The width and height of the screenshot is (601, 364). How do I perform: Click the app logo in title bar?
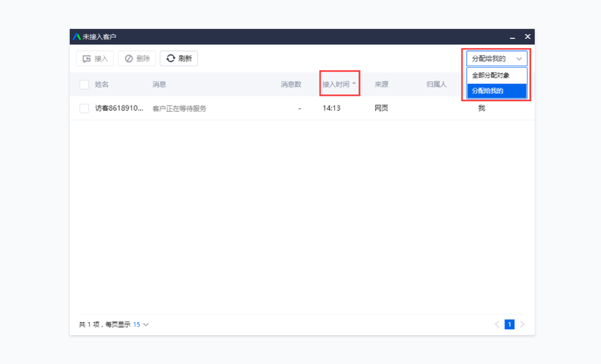pos(77,37)
